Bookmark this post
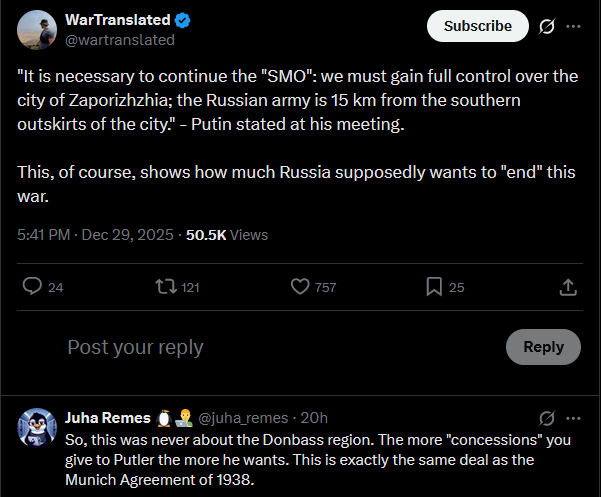Viewport: 601px width, 497px height. (x=434, y=287)
